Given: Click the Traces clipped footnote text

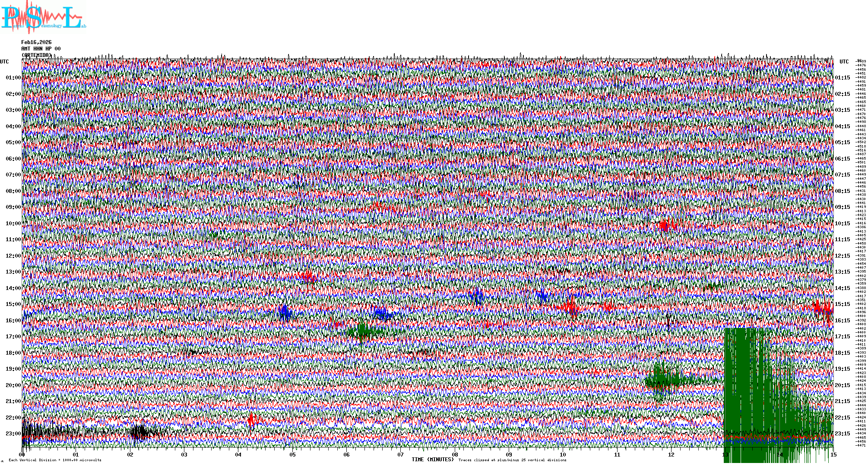Looking at the screenshot, I should coord(512,460).
